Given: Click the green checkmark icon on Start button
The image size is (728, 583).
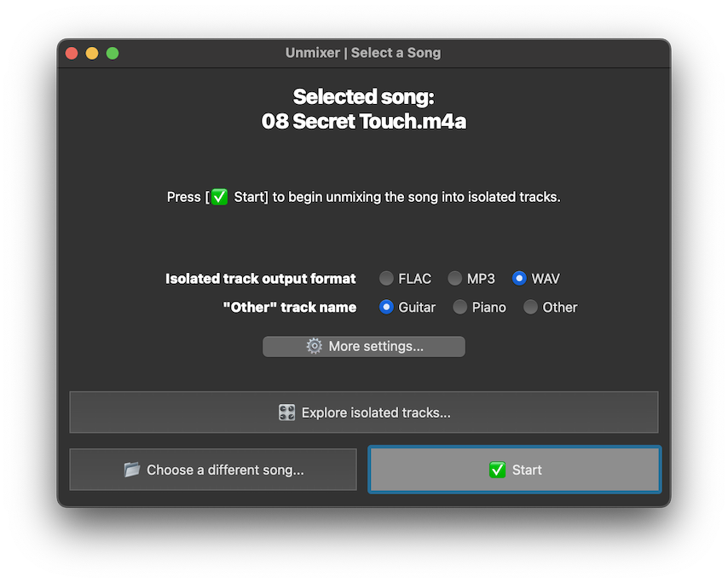Looking at the screenshot, I should (x=498, y=469).
